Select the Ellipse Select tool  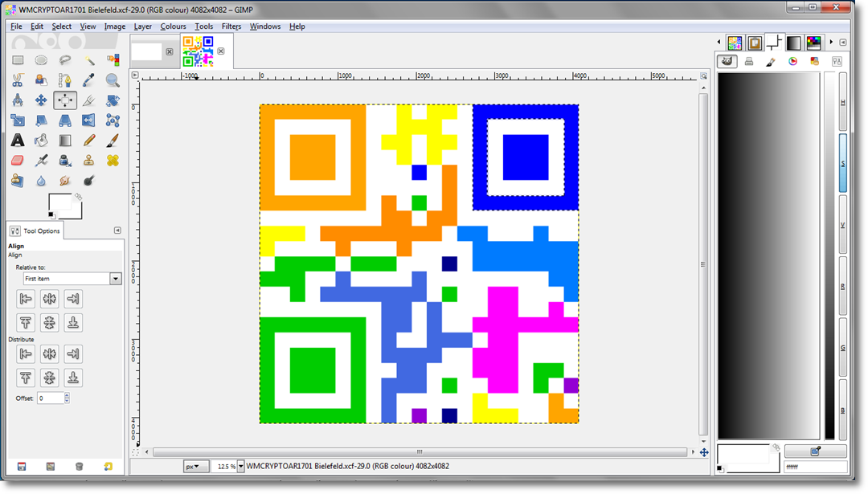coord(41,59)
